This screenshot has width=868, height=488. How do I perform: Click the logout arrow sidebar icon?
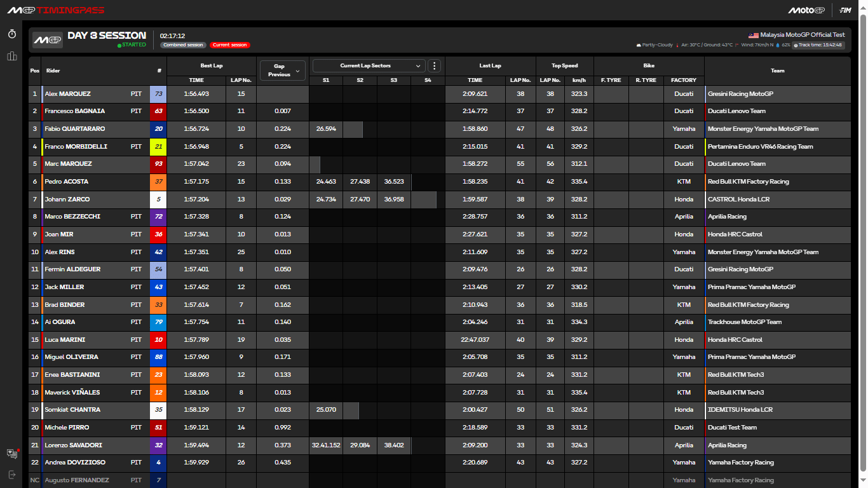tap(11, 475)
